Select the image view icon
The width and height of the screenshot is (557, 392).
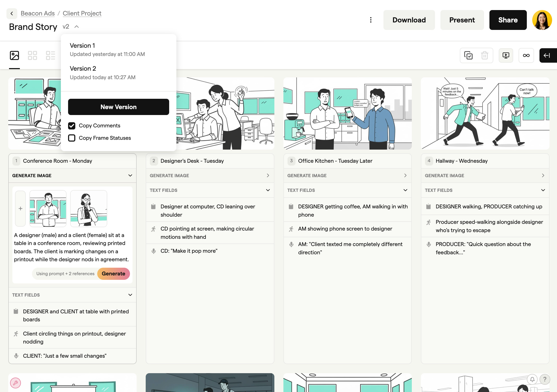(x=14, y=55)
